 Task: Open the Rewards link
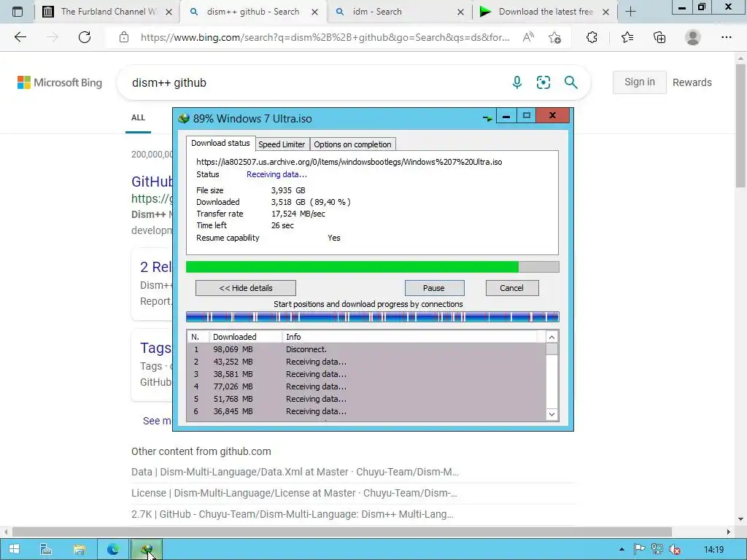[692, 82]
